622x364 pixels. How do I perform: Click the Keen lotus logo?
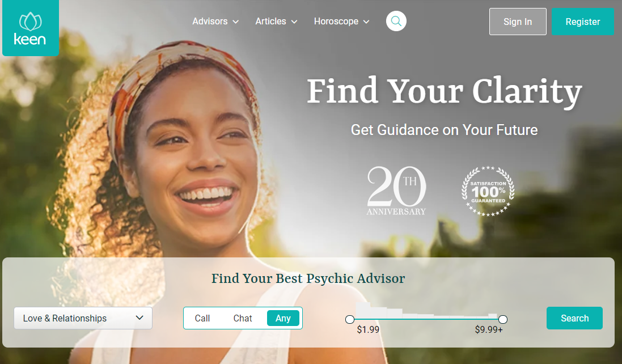pos(31,28)
